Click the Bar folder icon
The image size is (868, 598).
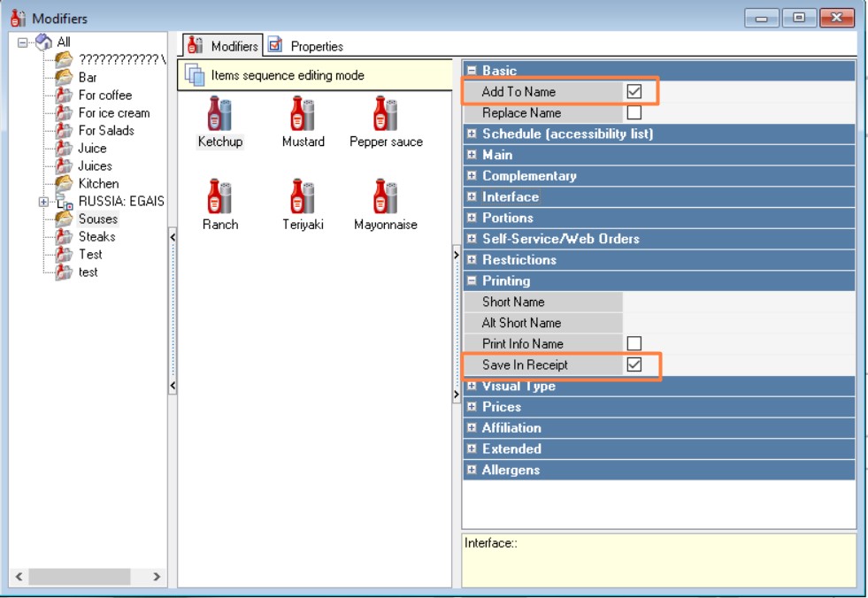(64, 77)
